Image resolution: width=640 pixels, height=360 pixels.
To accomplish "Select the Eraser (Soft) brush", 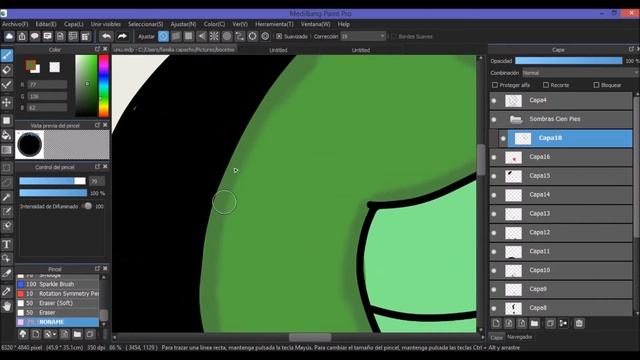I will tap(58, 303).
